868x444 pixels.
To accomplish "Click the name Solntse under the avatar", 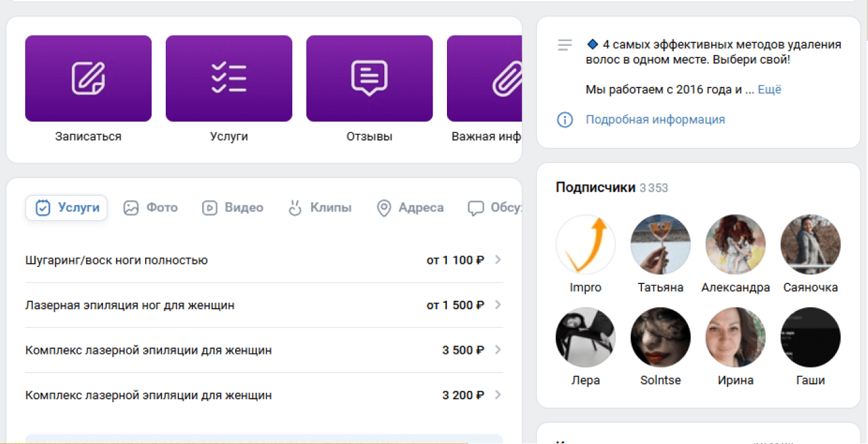I will coord(661,380).
